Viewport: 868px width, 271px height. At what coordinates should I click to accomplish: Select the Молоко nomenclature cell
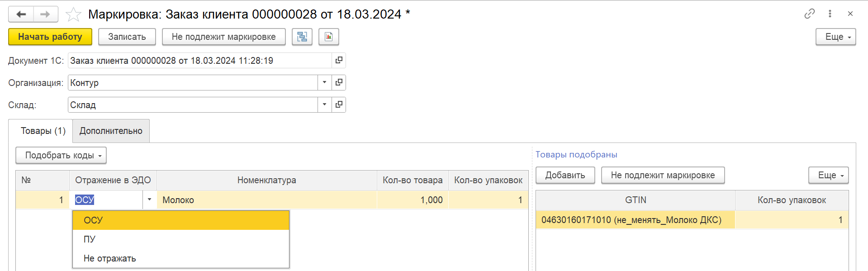click(267, 200)
